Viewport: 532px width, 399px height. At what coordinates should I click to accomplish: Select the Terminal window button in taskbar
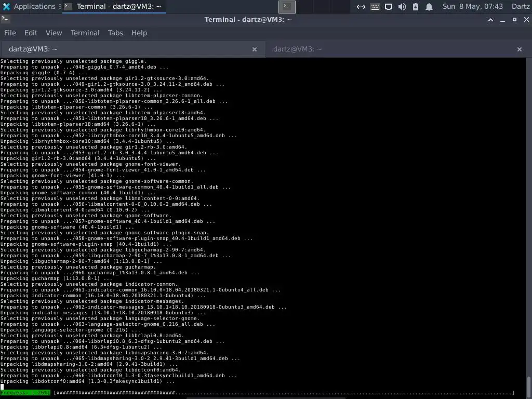[114, 6]
